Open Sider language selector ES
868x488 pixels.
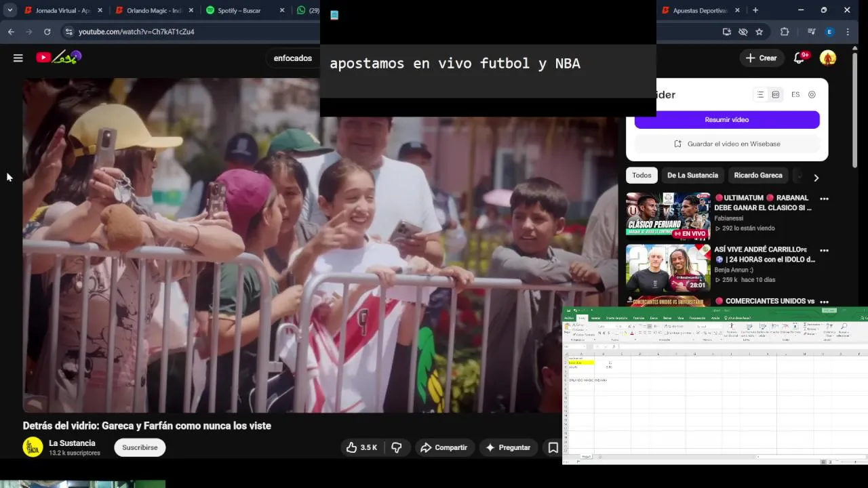click(x=795, y=95)
